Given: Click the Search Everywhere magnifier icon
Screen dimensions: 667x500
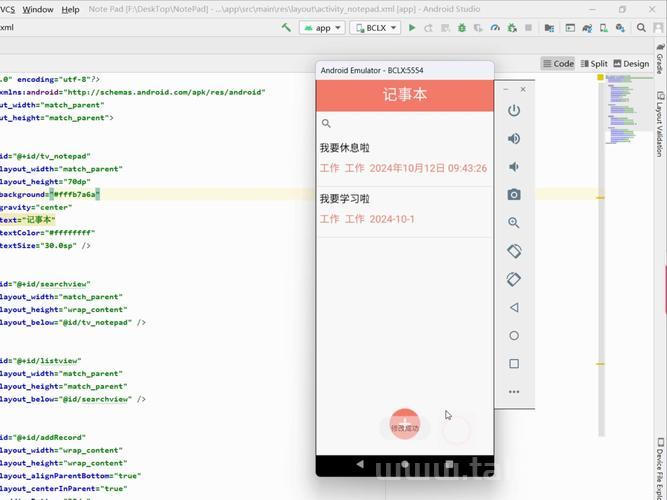Looking at the screenshot, I should (641, 28).
